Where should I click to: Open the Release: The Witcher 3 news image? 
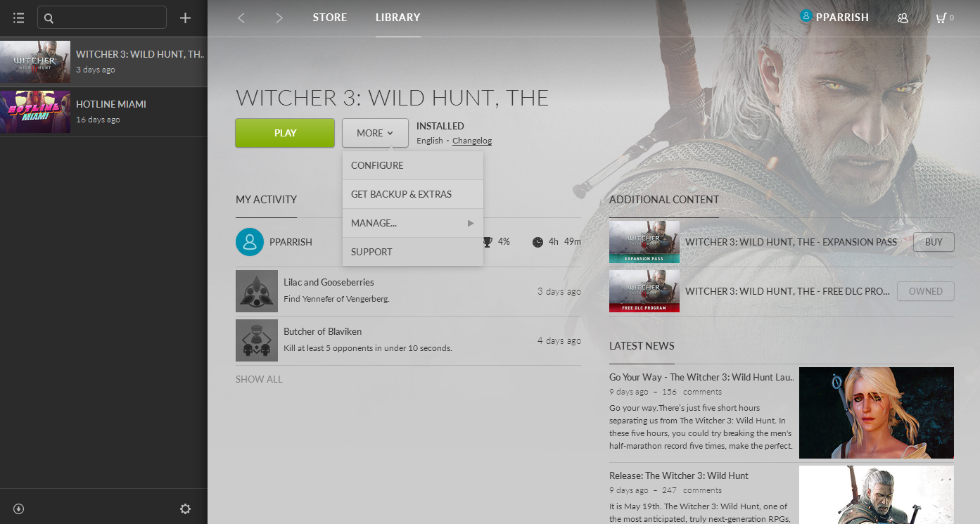(x=877, y=494)
